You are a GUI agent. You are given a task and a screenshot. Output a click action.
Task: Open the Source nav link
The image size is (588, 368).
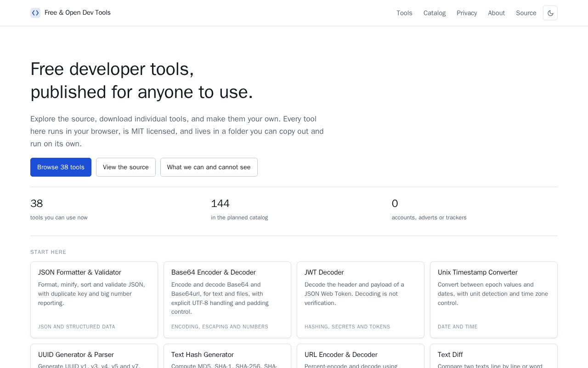(526, 13)
